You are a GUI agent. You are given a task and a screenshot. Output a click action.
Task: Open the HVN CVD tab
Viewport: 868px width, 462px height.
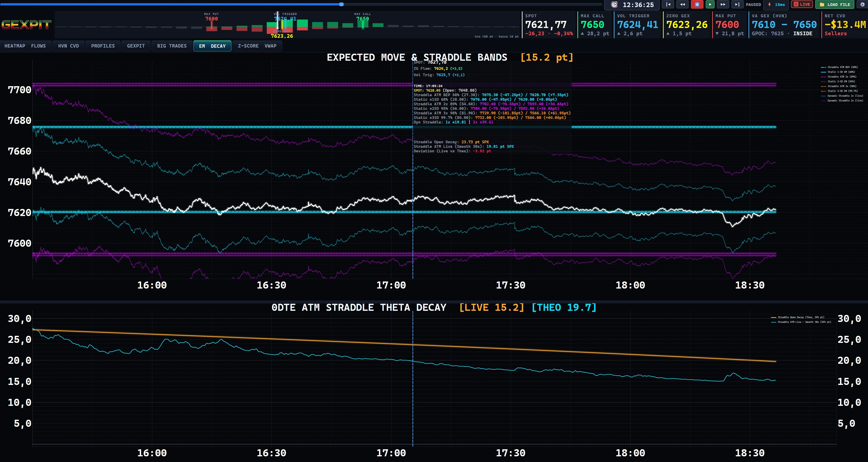[69, 46]
